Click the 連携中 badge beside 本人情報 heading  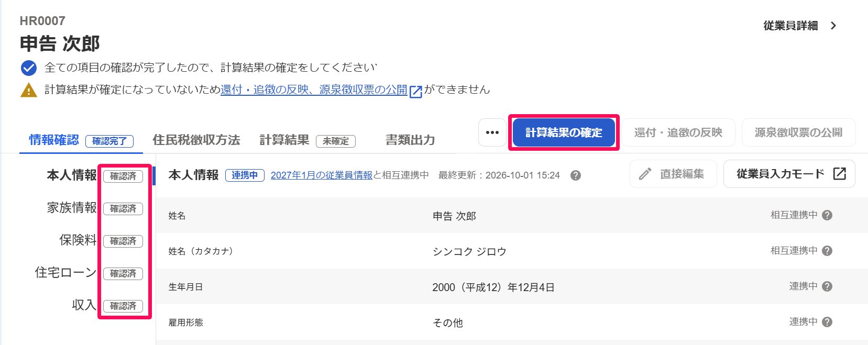245,175
